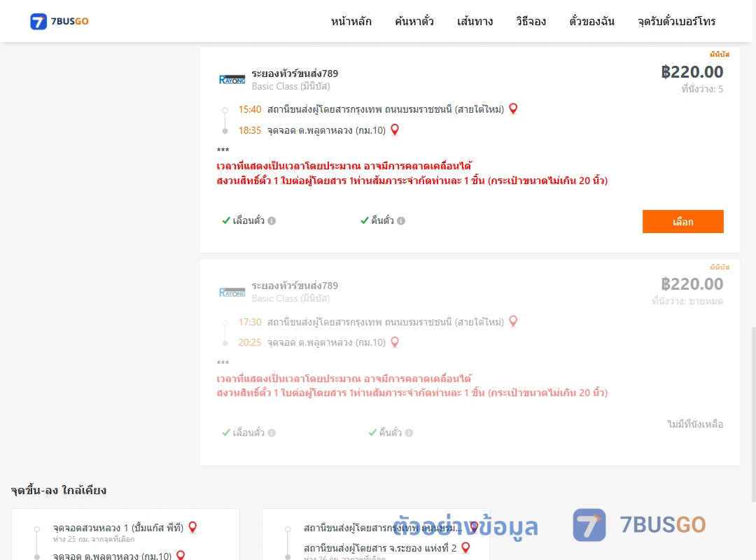Click map pin beside สถานีขนส่ง จ.ระยอง แห่งที่ 2
This screenshot has width=756, height=560.
coord(465,548)
